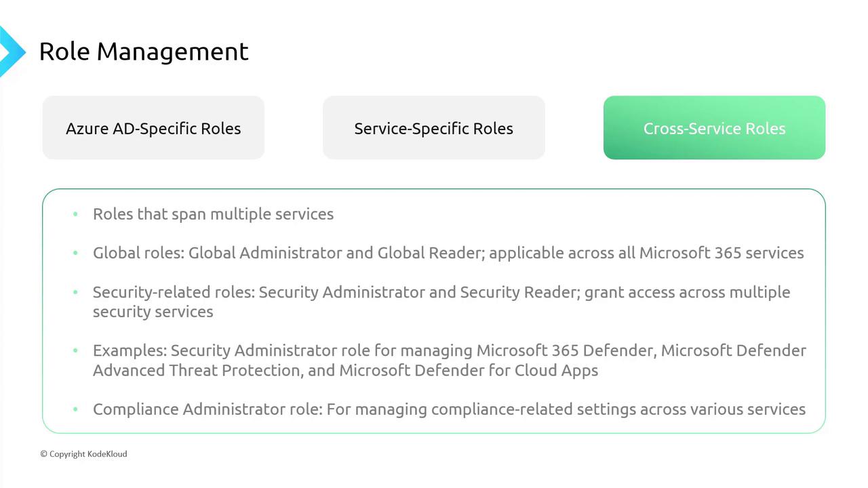The width and height of the screenshot is (868, 488).
Task: Open the green Cross-Service Roles tab
Action: coord(714,128)
